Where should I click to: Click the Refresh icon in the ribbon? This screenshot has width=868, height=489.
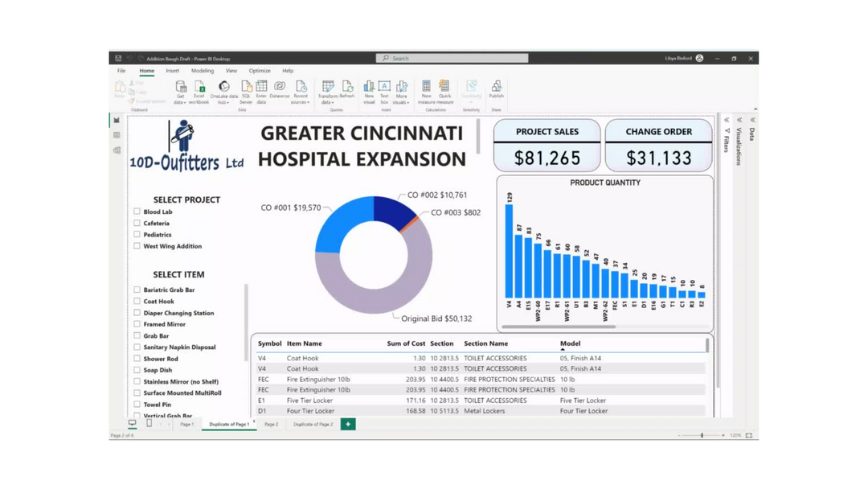point(347,88)
